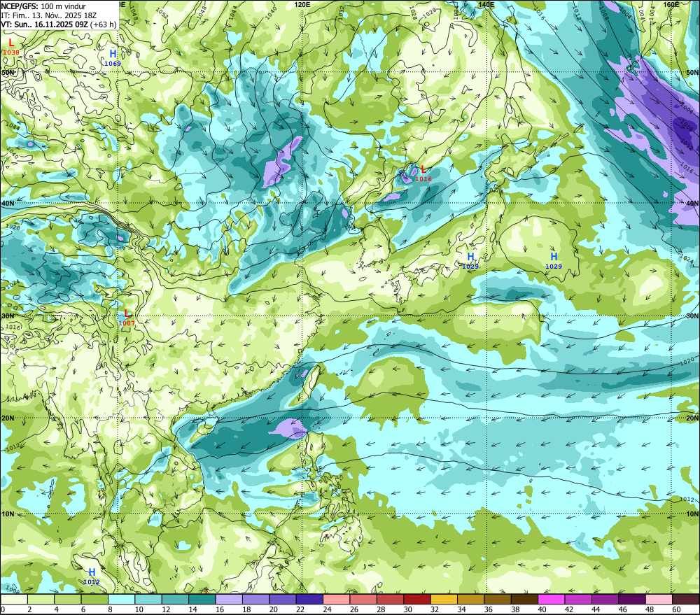The width and height of the screenshot is (700, 615).
Task: Click the H 1012 high pressure marker
Action: (x=92, y=577)
